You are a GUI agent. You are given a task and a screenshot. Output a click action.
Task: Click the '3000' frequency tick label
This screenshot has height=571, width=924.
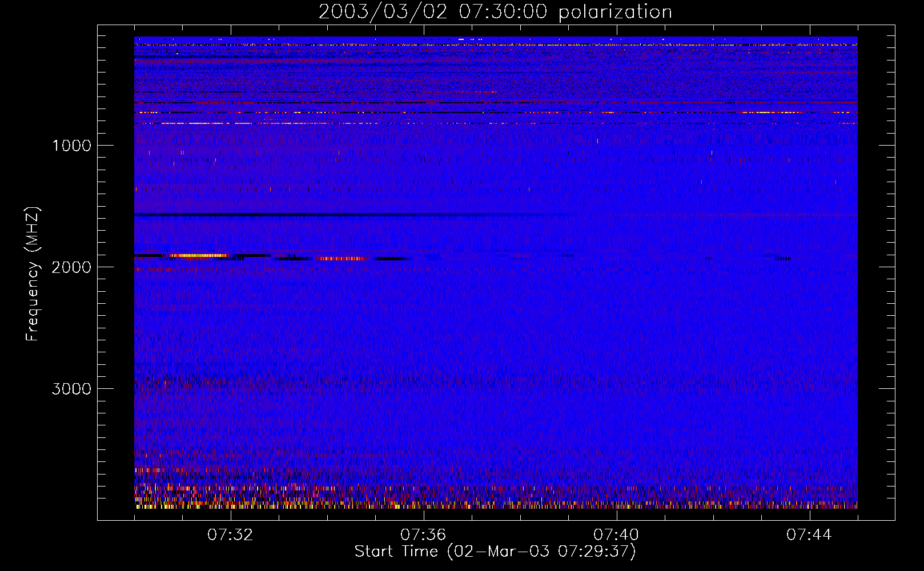point(71,389)
